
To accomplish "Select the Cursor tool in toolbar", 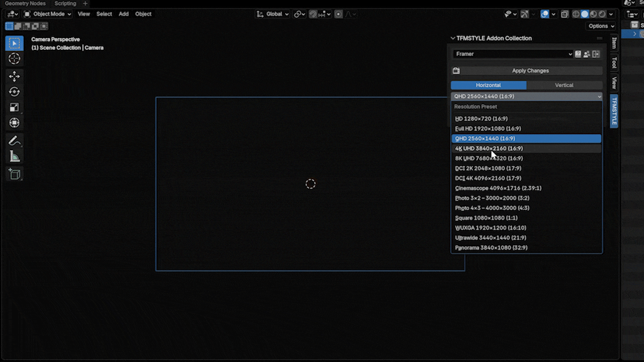I will click(14, 59).
